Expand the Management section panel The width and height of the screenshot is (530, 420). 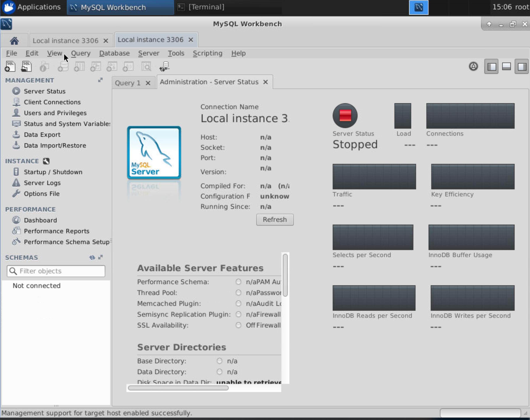coord(100,80)
